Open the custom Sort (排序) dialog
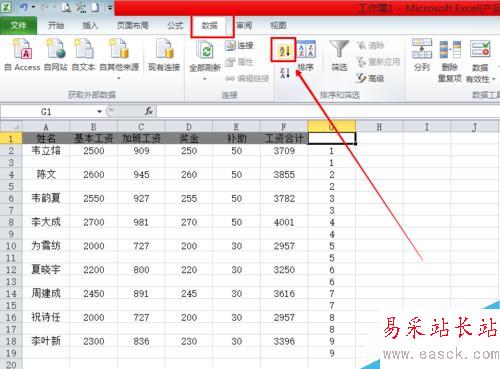500x369 pixels. tap(306, 56)
